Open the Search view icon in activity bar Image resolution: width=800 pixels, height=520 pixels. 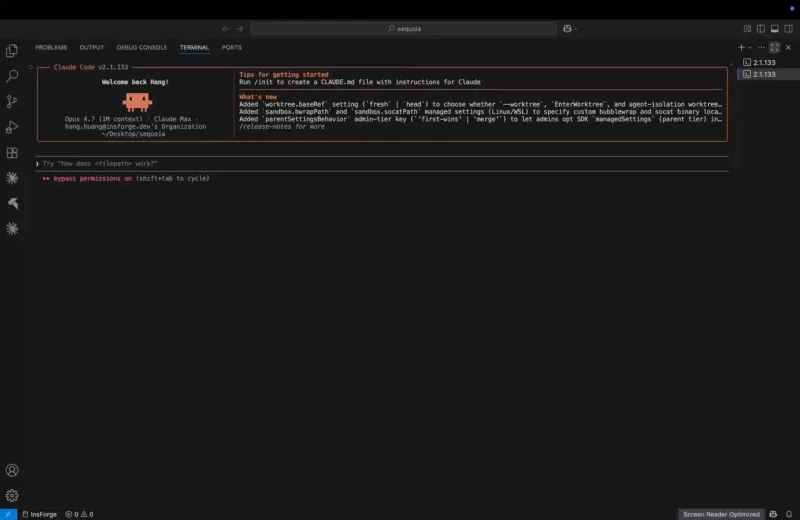tap(12, 76)
